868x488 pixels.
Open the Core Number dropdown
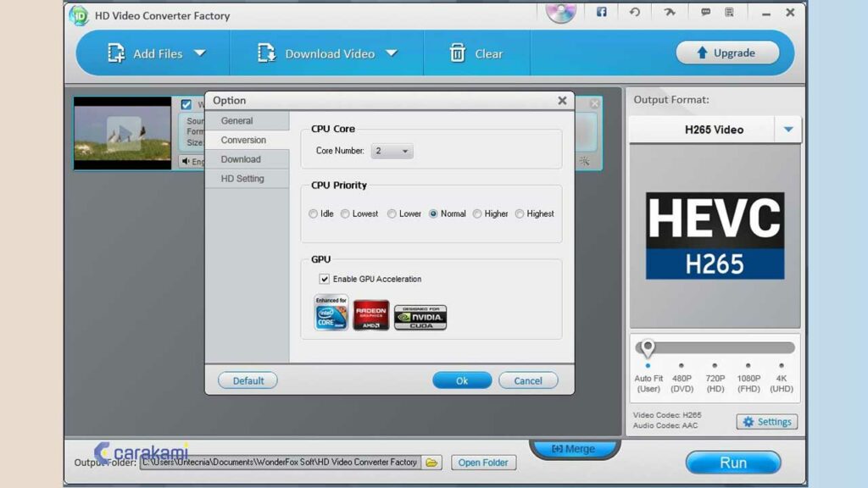[391, 151]
